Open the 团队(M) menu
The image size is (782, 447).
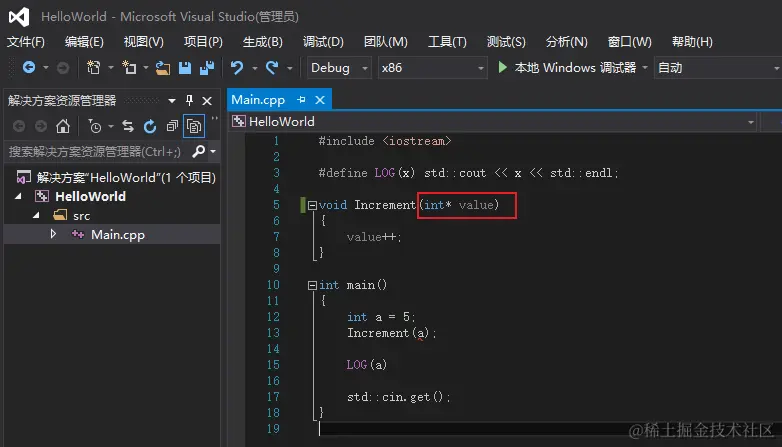pos(386,42)
